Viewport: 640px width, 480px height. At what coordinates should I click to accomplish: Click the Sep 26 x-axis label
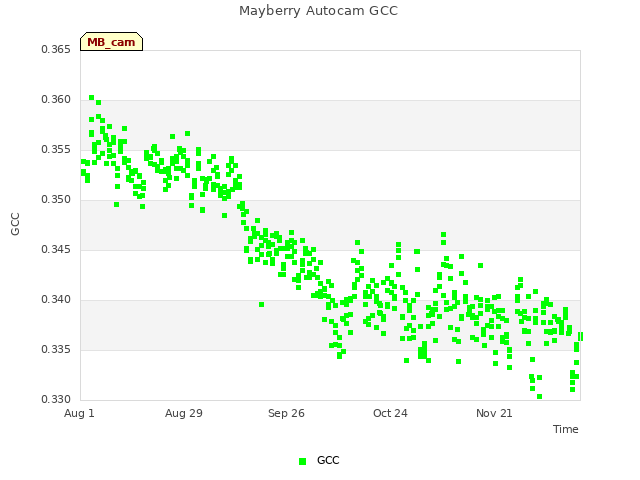click(286, 413)
